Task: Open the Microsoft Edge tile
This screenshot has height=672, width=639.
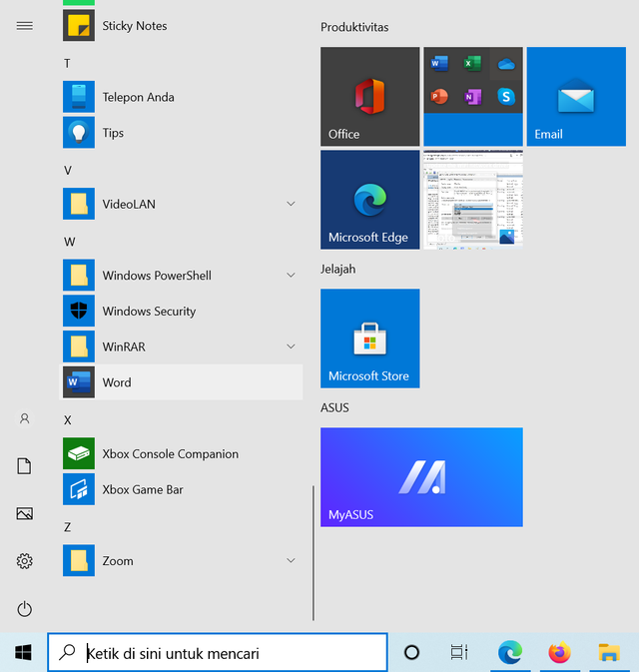Action: coord(369,200)
